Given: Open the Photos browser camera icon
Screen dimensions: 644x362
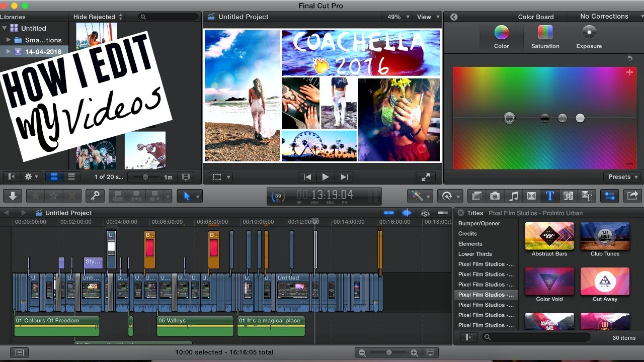Looking at the screenshot, I should click(x=495, y=196).
